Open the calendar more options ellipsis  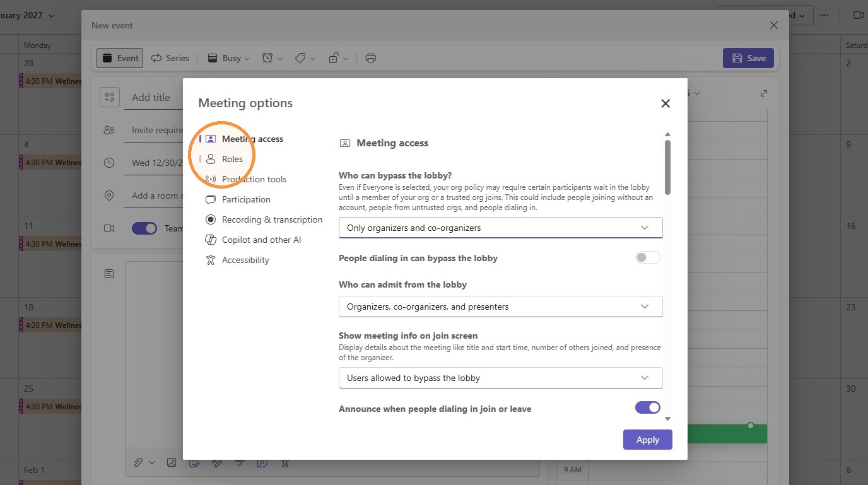[824, 15]
